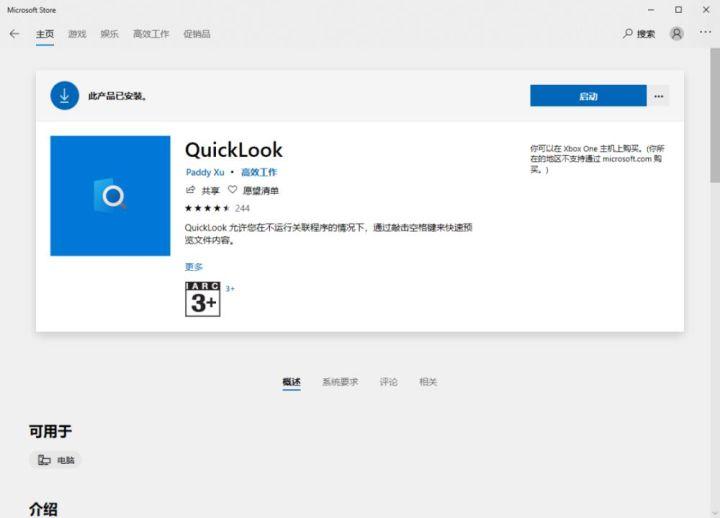Viewport: 720px width, 518px height.
Task: Select the 概述 section tab
Action: (x=292, y=382)
